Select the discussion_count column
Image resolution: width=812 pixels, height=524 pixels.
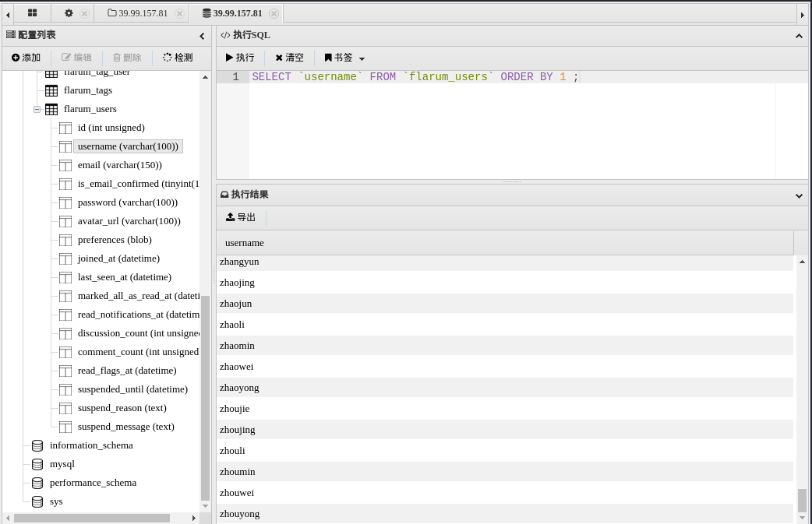[x=138, y=333]
